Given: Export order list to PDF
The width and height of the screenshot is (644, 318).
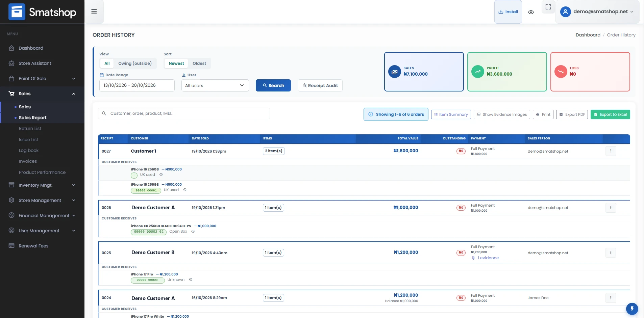Looking at the screenshot, I should point(572,114).
